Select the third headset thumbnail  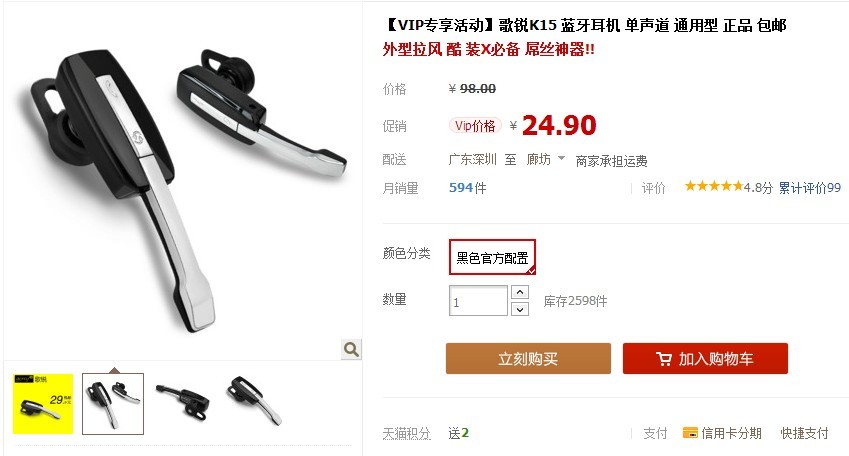click(x=183, y=403)
